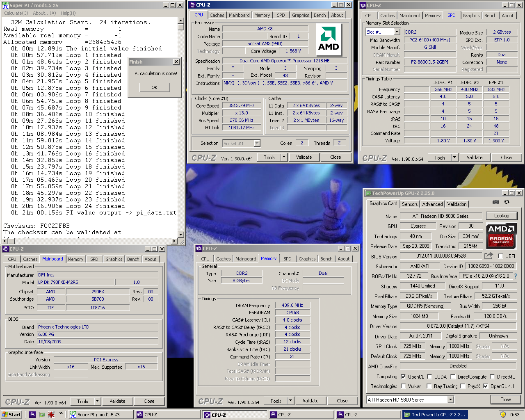Toggle the OpenGL 4.1 checkbox
This screenshot has height=420, width=525.
coord(486,386)
